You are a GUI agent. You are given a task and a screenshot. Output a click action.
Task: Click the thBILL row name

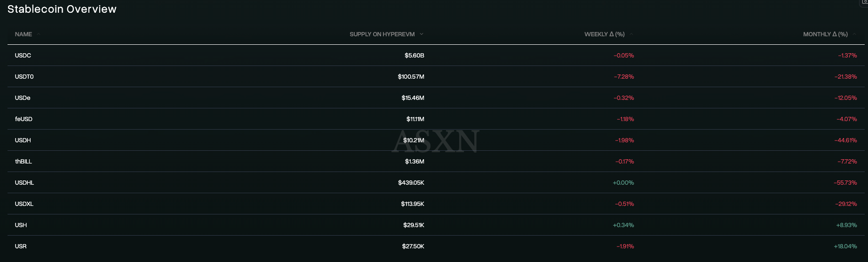[24, 162]
